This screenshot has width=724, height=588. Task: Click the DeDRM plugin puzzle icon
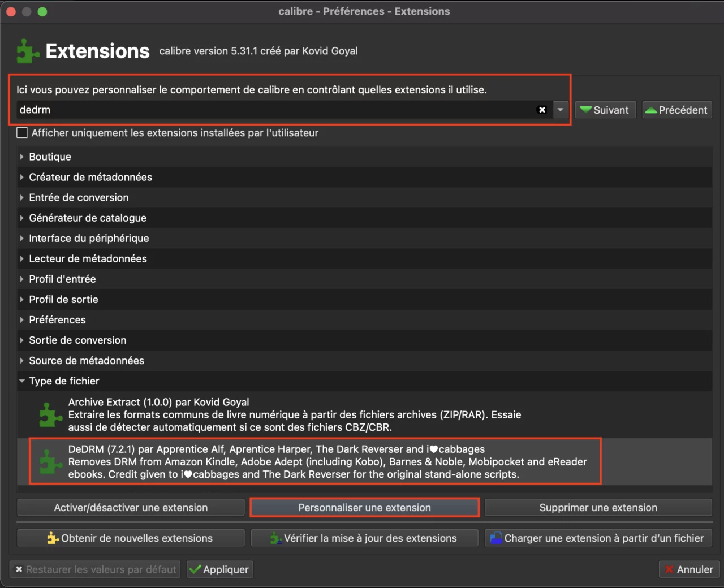point(50,462)
